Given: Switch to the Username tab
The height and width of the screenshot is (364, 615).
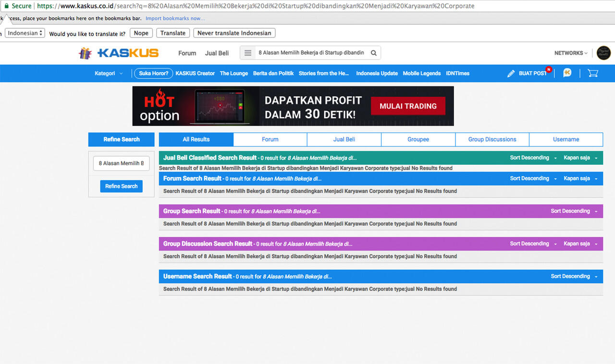Looking at the screenshot, I should [566, 139].
